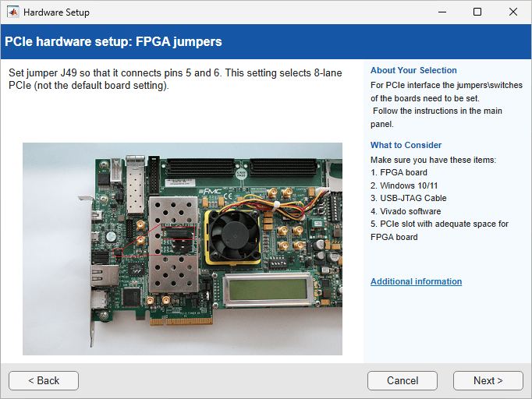Close the Hardware Setup window
Viewport: 532px width, 399px height.
coord(513,12)
